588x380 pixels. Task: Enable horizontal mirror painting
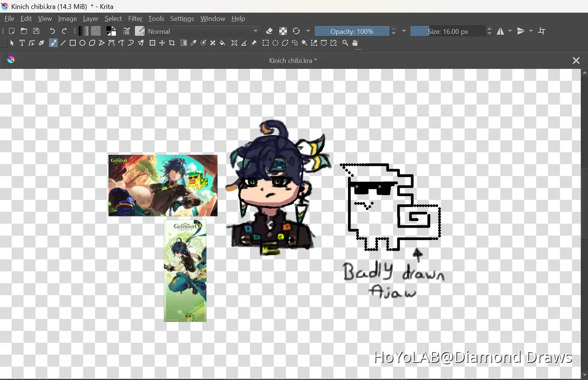[x=500, y=31]
